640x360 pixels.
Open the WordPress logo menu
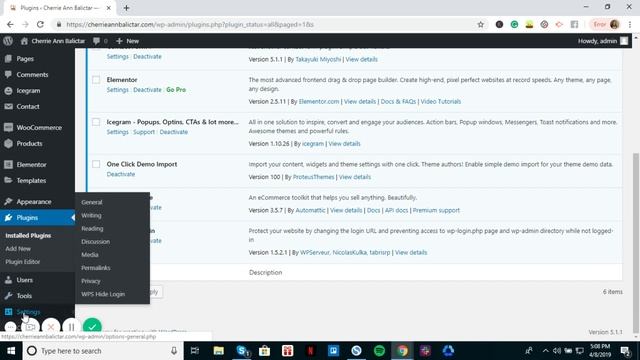click(x=8, y=41)
